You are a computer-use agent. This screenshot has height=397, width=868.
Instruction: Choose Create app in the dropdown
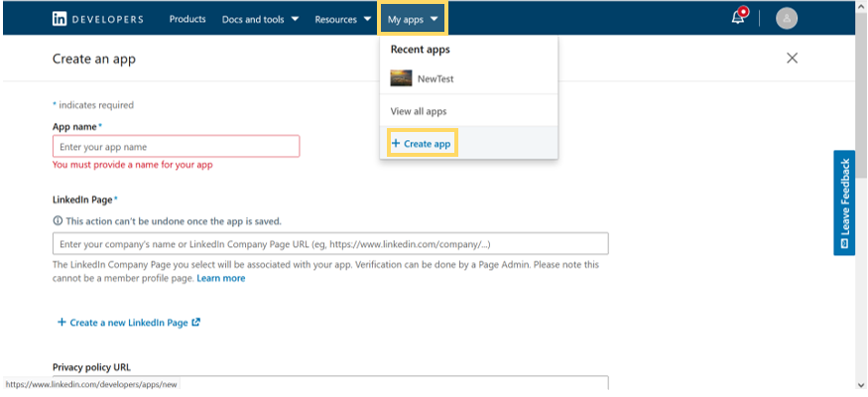click(x=422, y=143)
